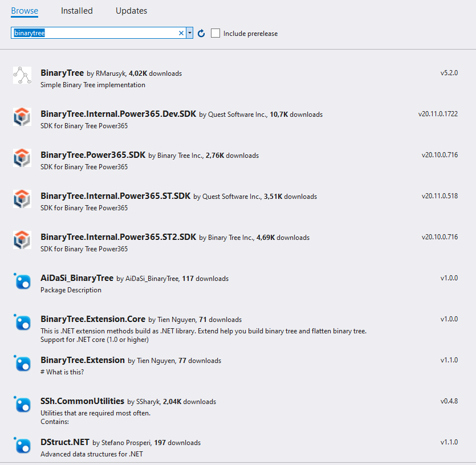The height and width of the screenshot is (465, 476).
Task: Click the DStruct.NET package icon
Action: (x=22, y=445)
